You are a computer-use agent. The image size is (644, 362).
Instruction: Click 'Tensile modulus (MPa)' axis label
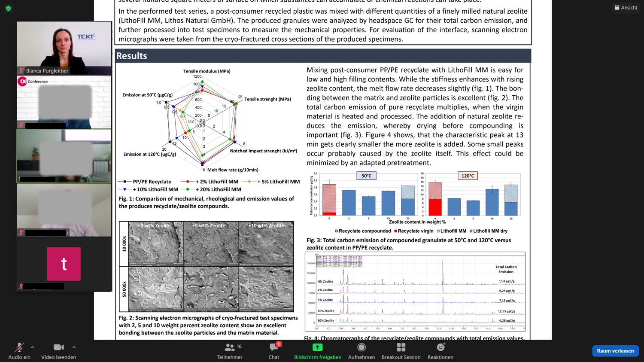coord(207,71)
